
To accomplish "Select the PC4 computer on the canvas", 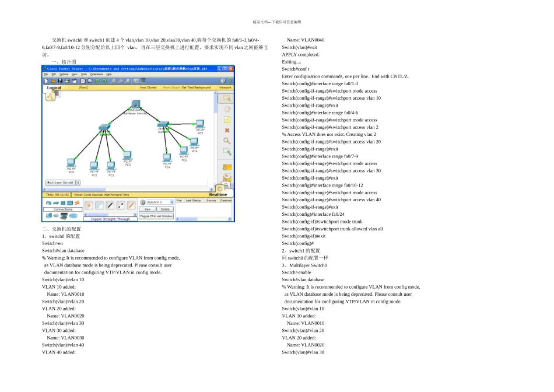I will pos(167,157).
